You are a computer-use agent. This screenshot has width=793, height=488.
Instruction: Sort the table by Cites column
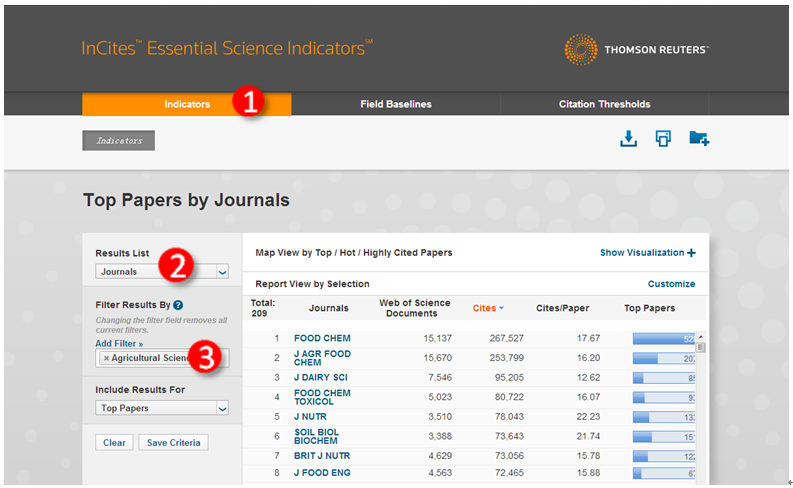(x=487, y=309)
